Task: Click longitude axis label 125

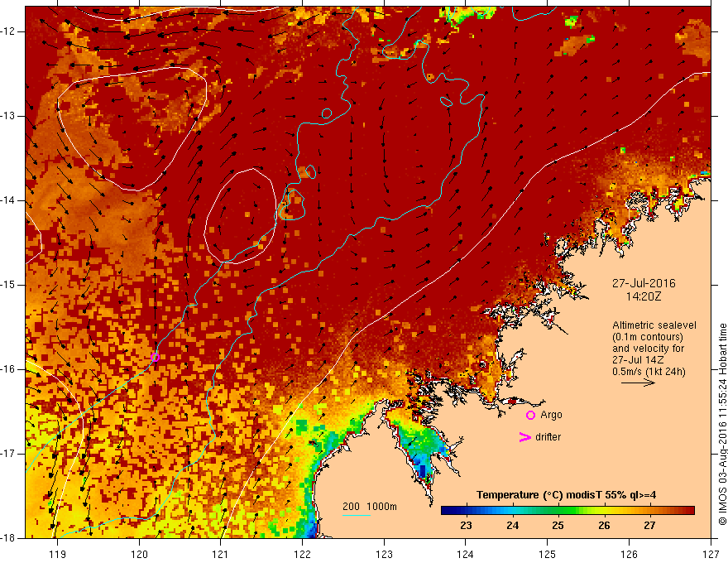Action: (548, 554)
